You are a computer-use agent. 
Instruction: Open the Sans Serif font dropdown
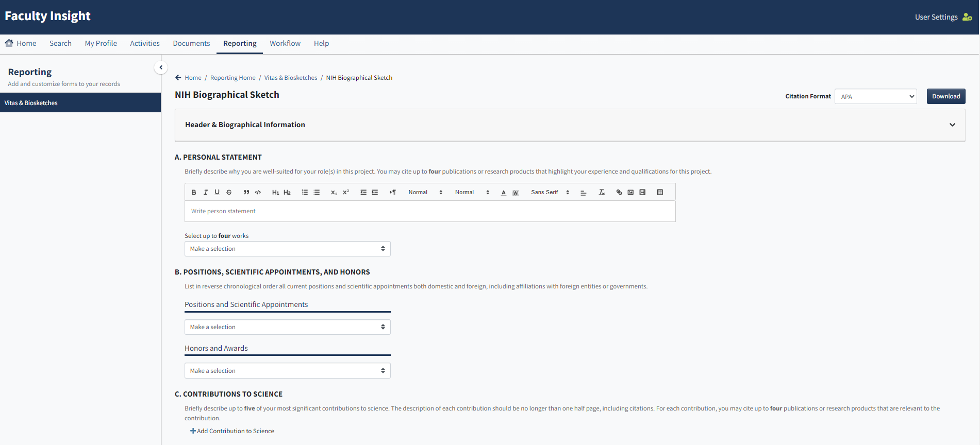pos(550,192)
